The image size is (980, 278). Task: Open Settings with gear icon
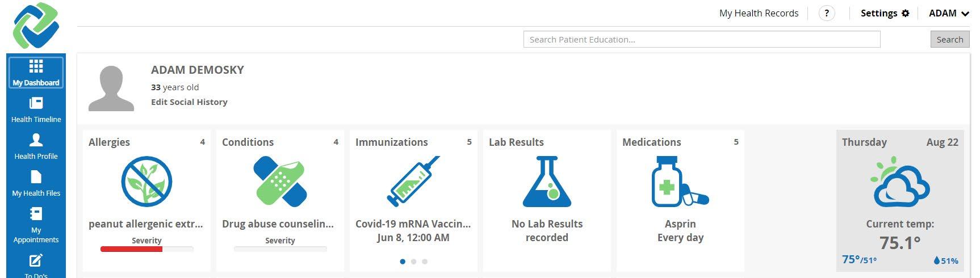885,13
